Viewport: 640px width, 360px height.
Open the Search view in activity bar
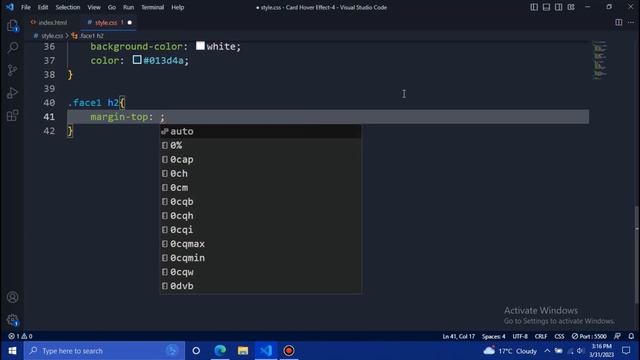(x=13, y=47)
